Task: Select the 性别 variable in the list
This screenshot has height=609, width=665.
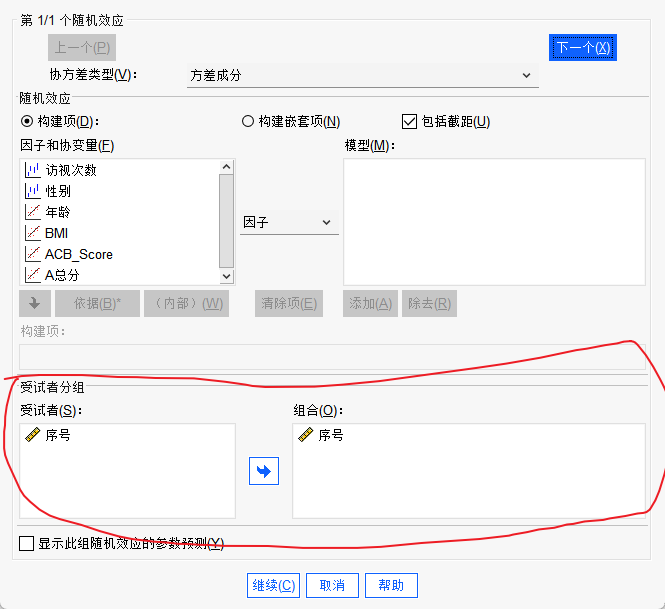Action: (58, 191)
